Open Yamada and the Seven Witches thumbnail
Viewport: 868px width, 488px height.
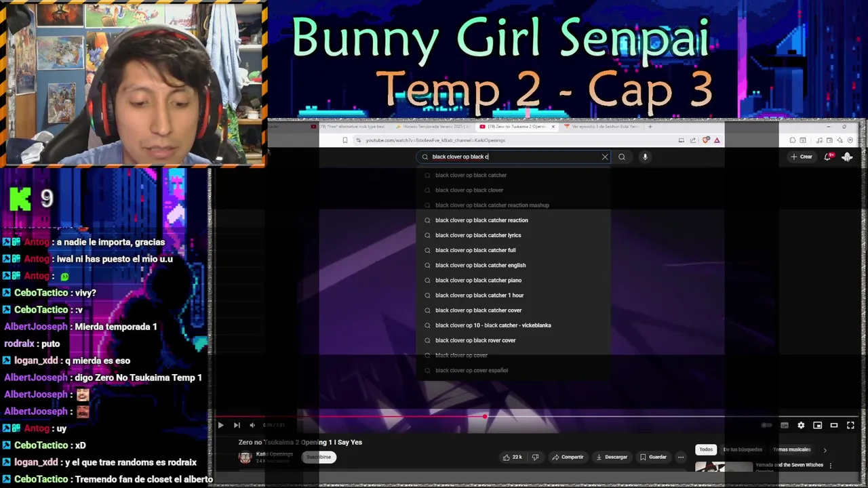(724, 467)
